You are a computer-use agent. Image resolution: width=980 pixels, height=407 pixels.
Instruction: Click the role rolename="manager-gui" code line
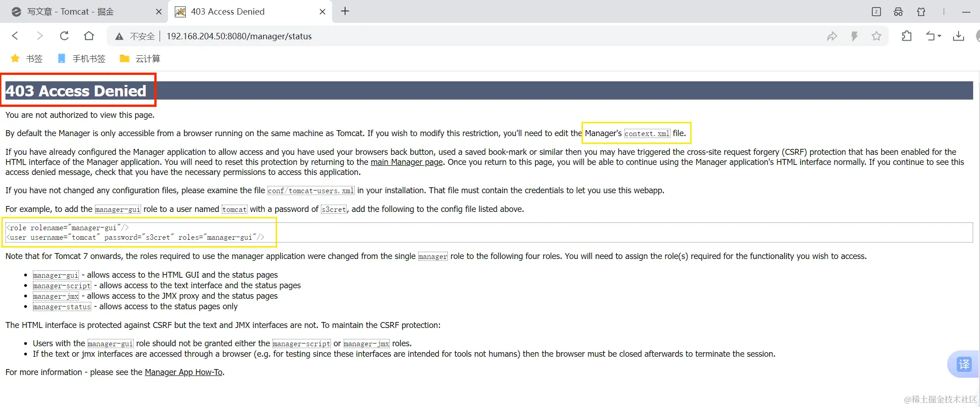[68, 227]
